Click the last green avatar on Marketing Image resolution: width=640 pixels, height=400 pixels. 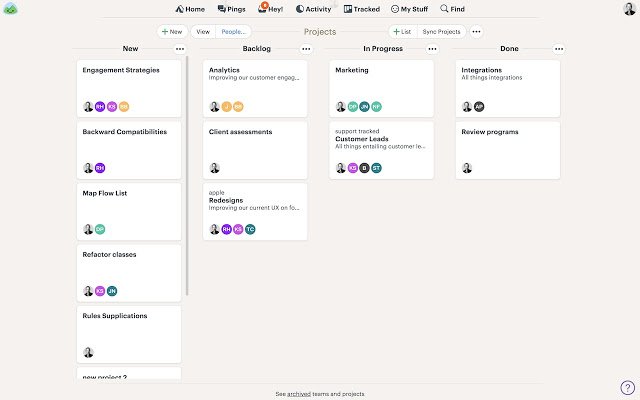click(x=376, y=107)
